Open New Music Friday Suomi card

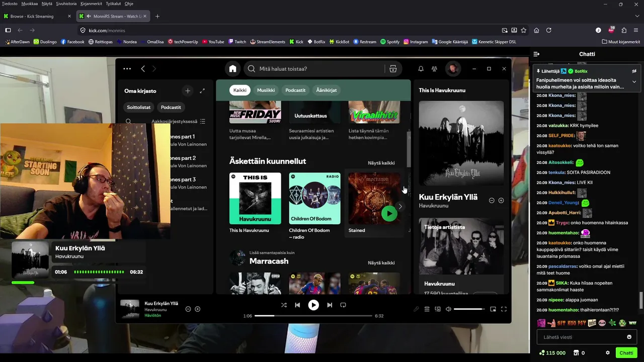(x=255, y=121)
